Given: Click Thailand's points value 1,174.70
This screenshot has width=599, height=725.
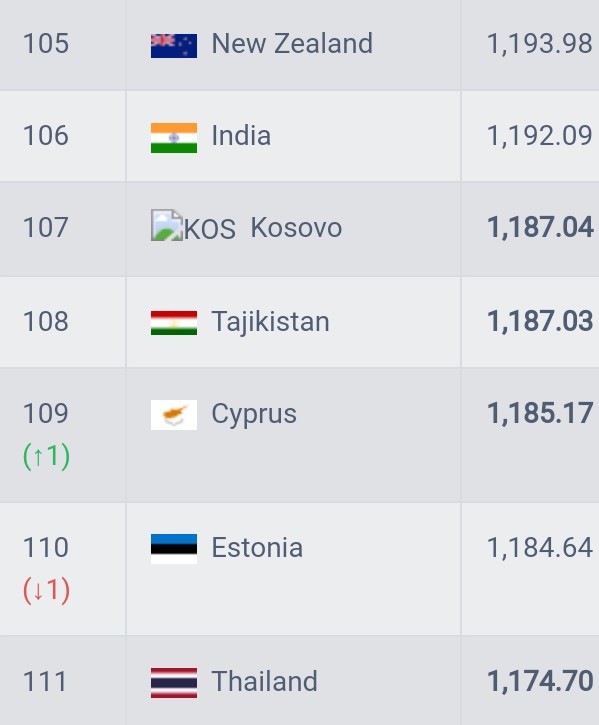Looking at the screenshot, I should point(540,682).
